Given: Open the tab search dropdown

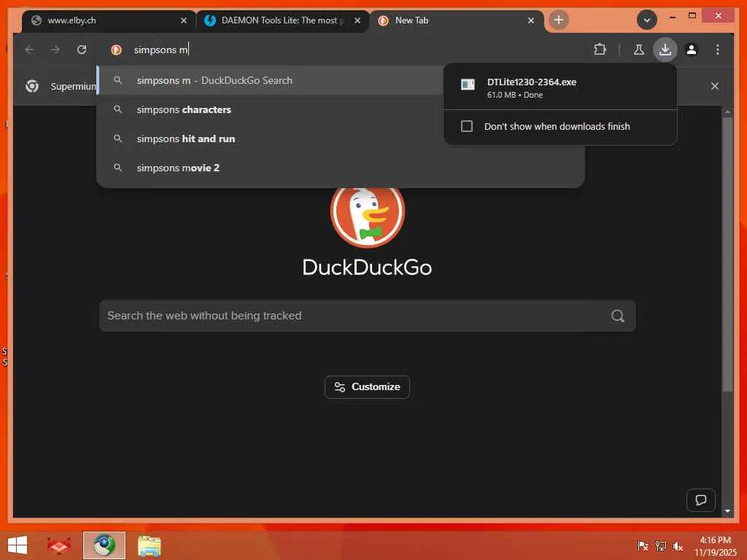Looking at the screenshot, I should 646,20.
